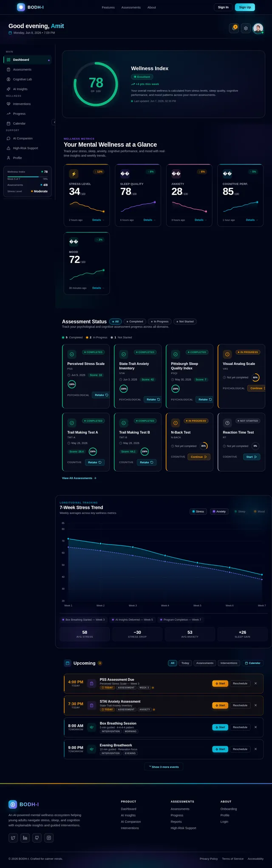The width and height of the screenshot is (272, 868).
Task: Click the Upcoming section calendar icon
Action: [x=67, y=663]
